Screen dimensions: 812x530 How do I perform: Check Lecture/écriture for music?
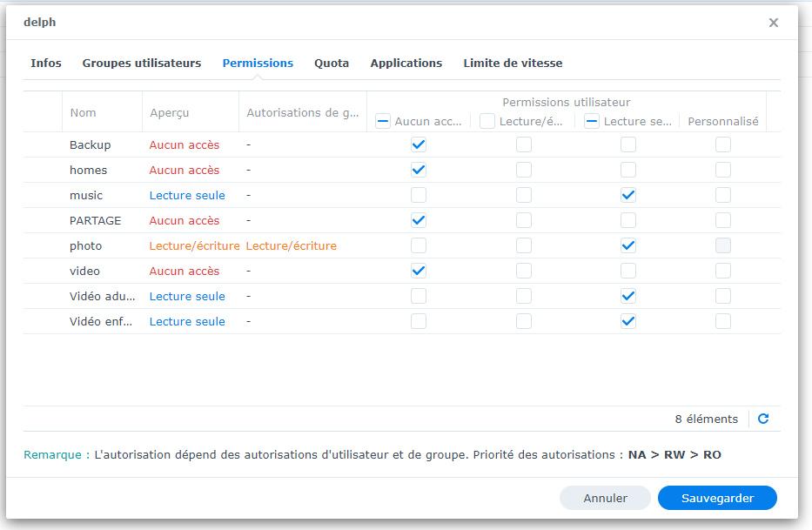tap(524, 195)
